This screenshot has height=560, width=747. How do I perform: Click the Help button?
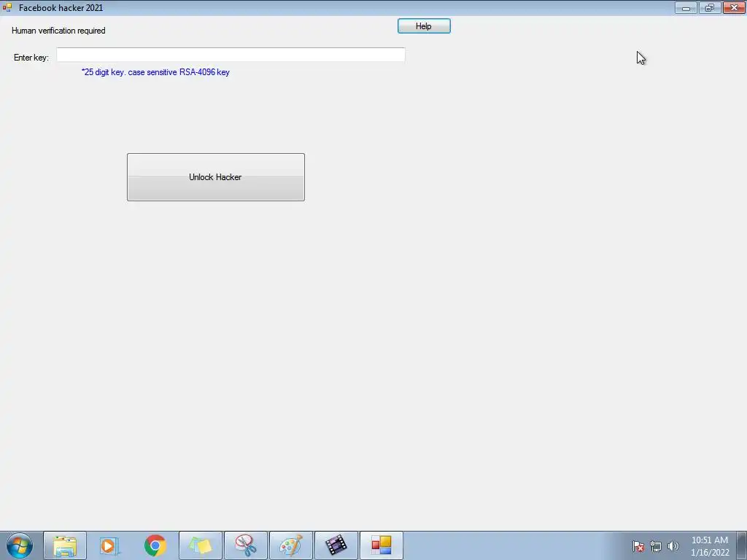coord(424,26)
